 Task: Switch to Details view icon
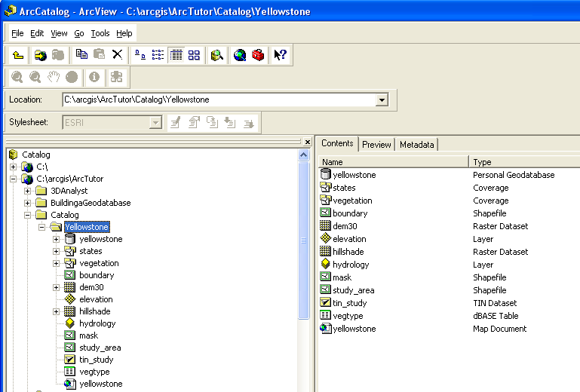click(x=176, y=55)
